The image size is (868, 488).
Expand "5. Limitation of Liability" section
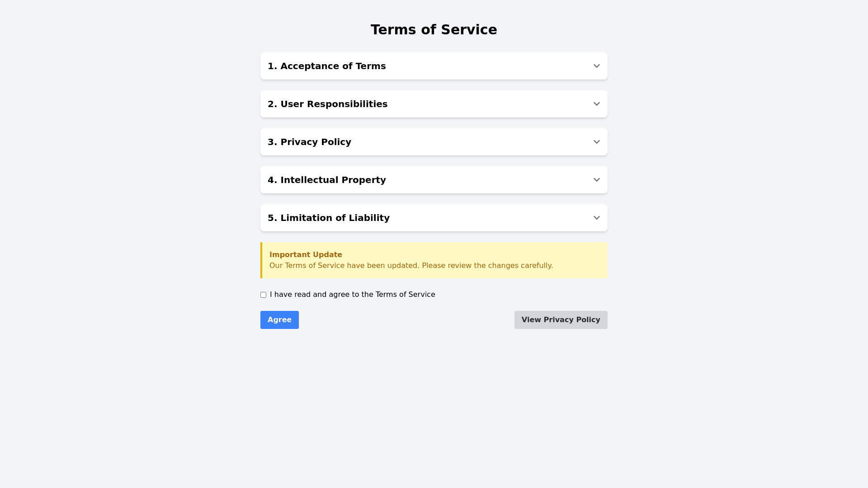pyautogui.click(x=328, y=218)
